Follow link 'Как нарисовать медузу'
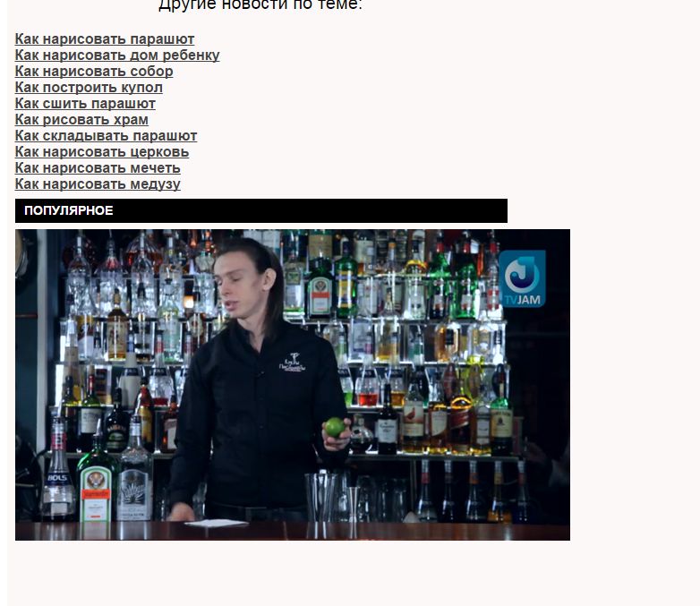Screen dimensions: 700x606 click(x=98, y=184)
